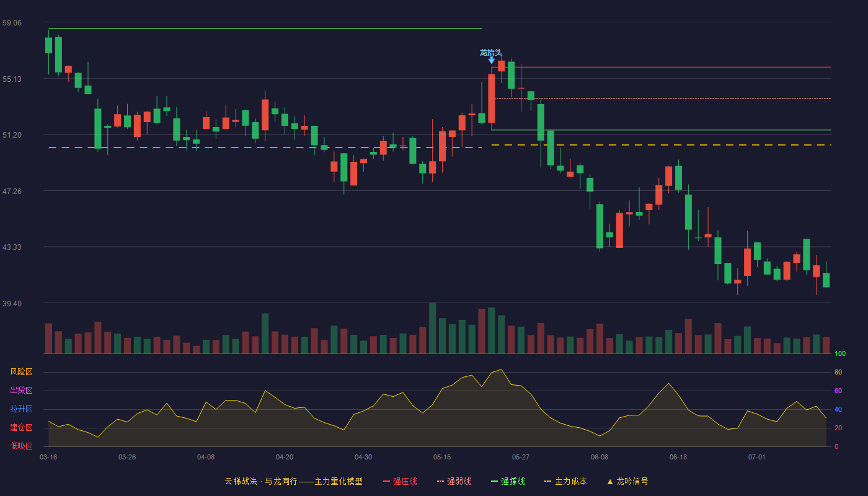The image size is (868, 496).
Task: Toggle the 龙吟信号 legend entry
Action: pyautogui.click(x=627, y=481)
